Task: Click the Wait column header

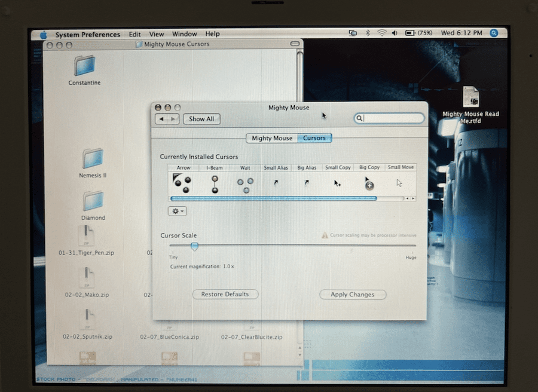Action: (x=245, y=168)
